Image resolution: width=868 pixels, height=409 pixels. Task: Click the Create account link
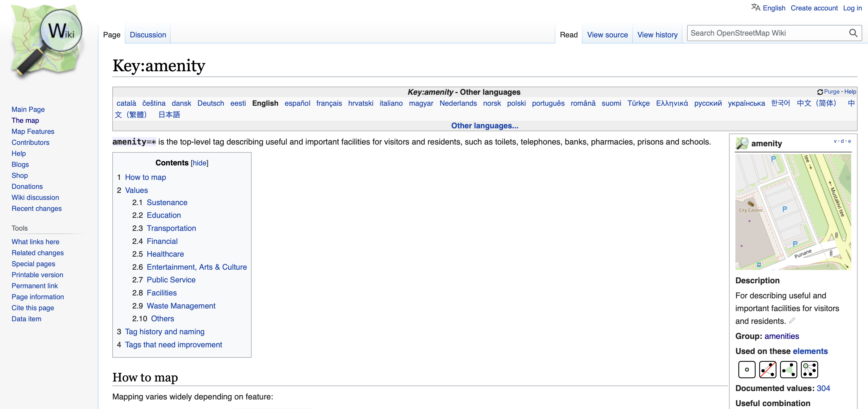[x=814, y=8]
